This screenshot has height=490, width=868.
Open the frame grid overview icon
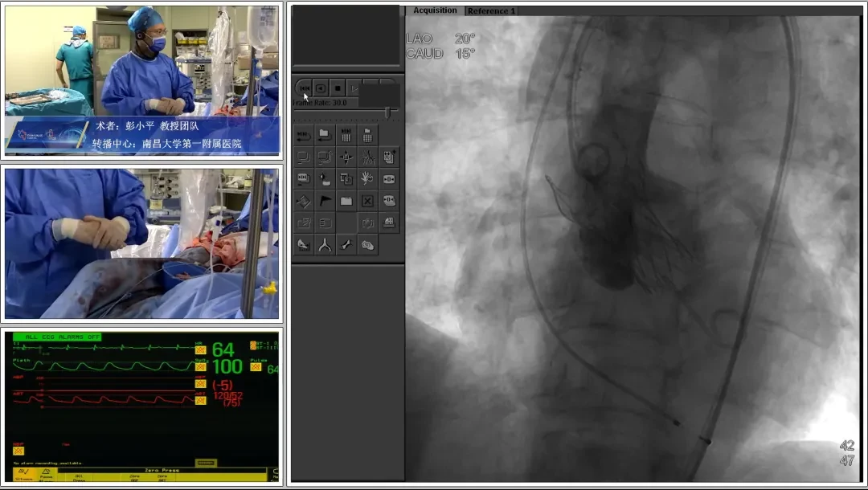(346, 135)
